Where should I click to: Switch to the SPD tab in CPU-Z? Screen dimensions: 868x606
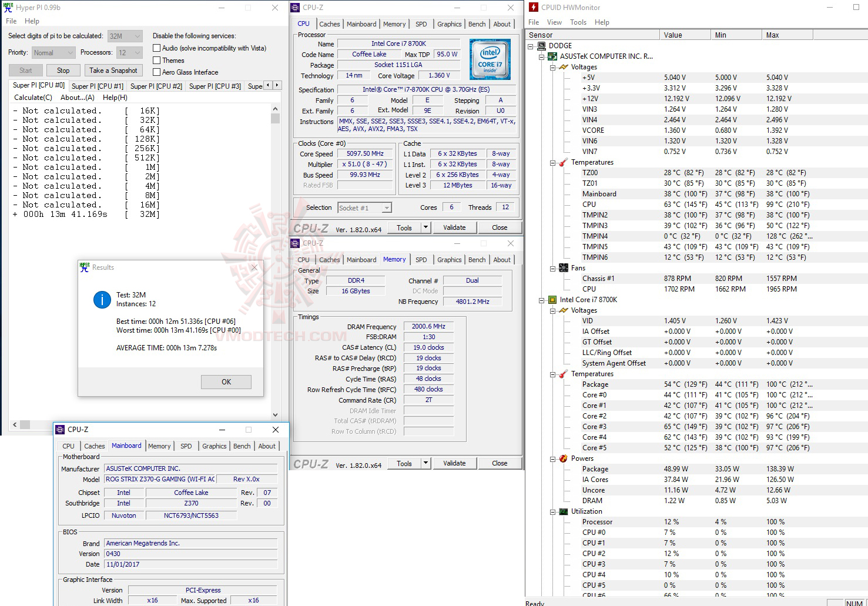pos(421,24)
